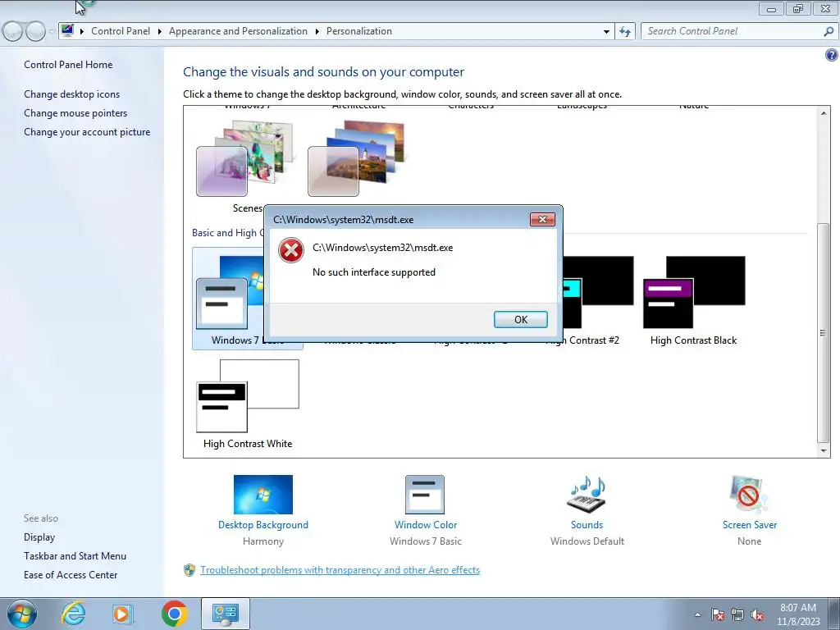
Task: Minimize the Personalization window
Action: click(x=771, y=8)
